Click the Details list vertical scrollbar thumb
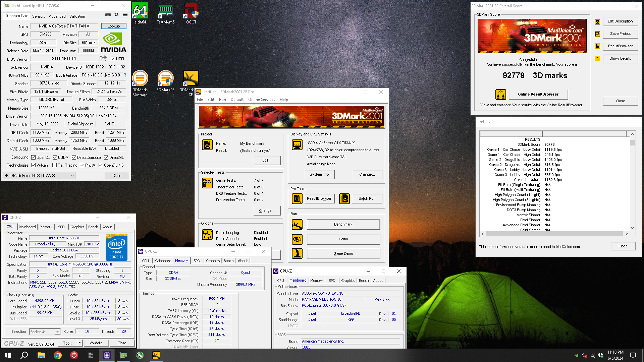The height and width of the screenshot is (362, 644). [632, 143]
